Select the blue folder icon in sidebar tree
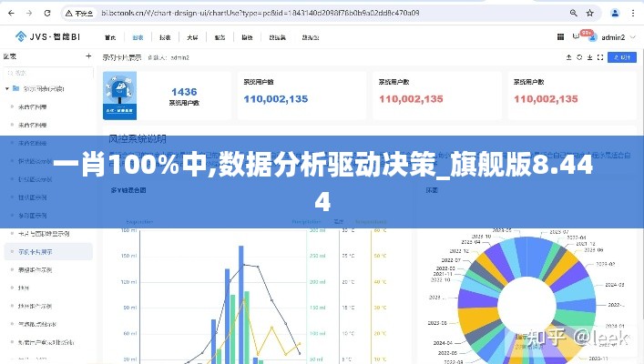 (x=16, y=88)
